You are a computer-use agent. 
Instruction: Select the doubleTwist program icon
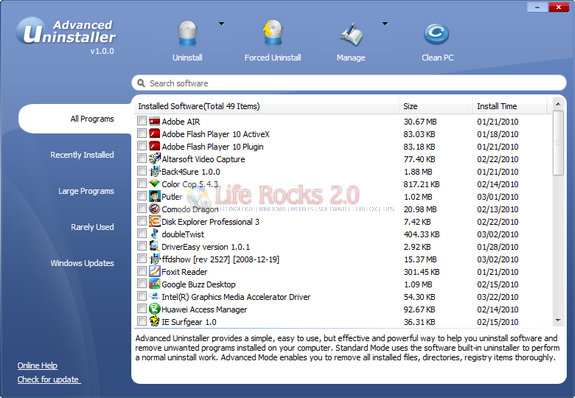(x=154, y=234)
